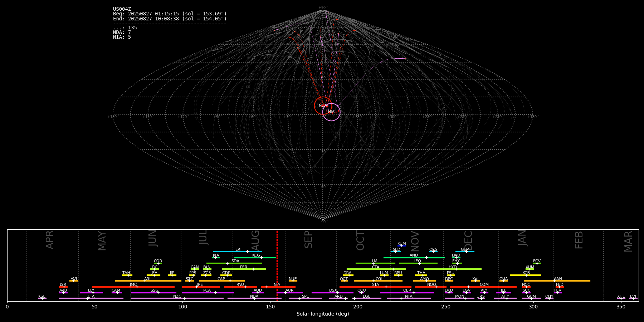Click the GEM shower label
Image resolution: width=644 pixels, height=322 pixels.
(x=465, y=250)
